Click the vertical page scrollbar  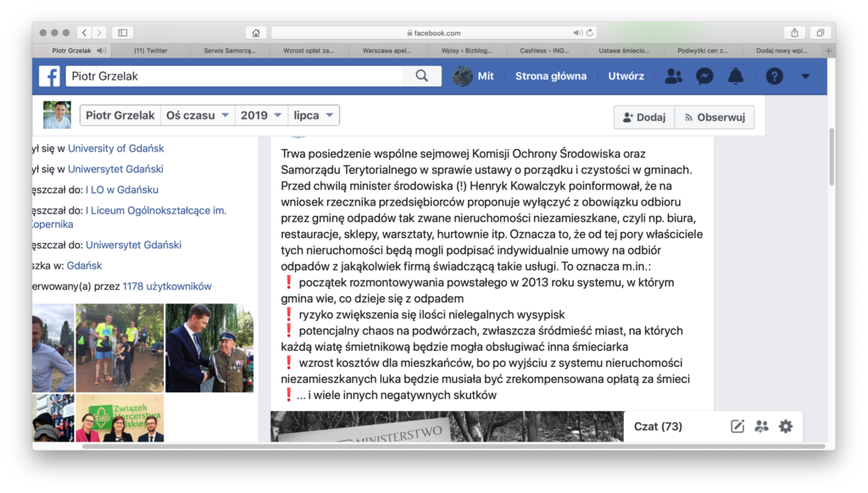tap(832, 158)
